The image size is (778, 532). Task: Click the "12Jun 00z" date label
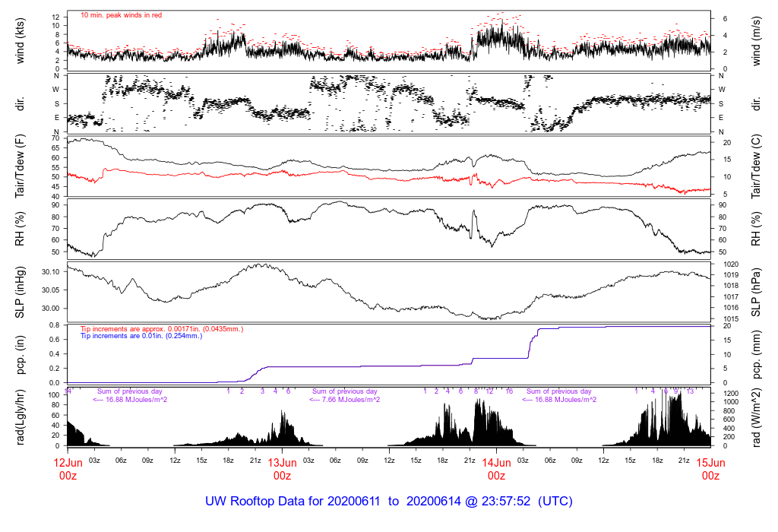[x=68, y=470]
